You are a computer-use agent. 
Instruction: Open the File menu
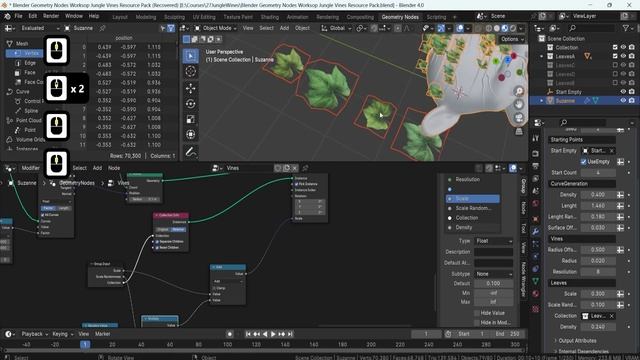point(18,16)
